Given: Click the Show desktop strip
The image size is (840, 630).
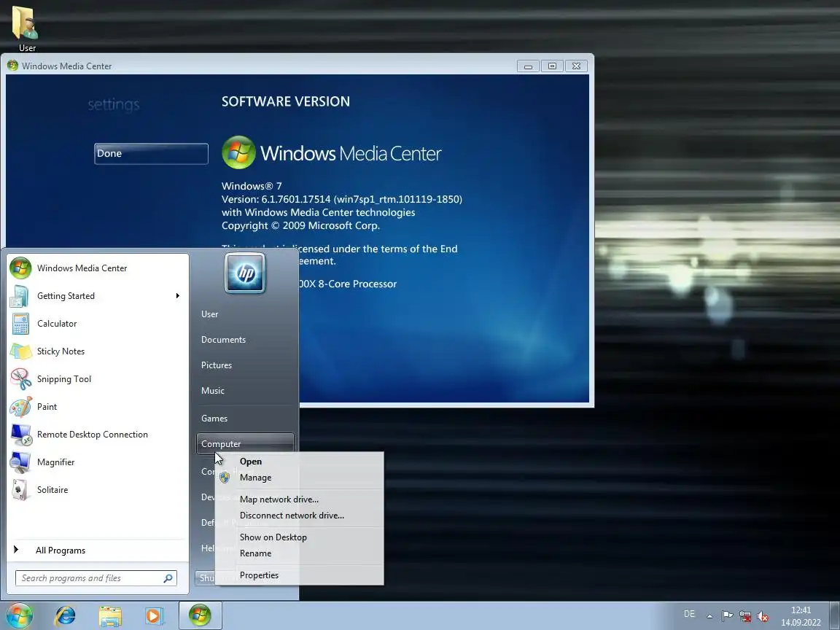Looking at the screenshot, I should (x=835, y=615).
